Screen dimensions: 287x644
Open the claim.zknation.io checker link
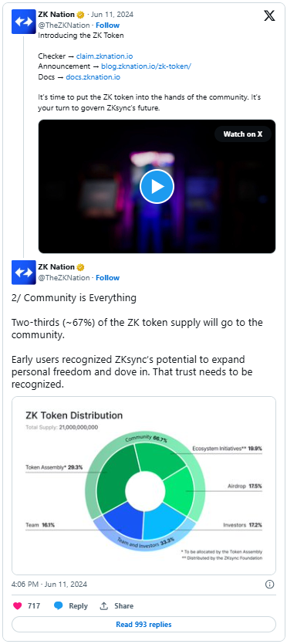click(104, 56)
